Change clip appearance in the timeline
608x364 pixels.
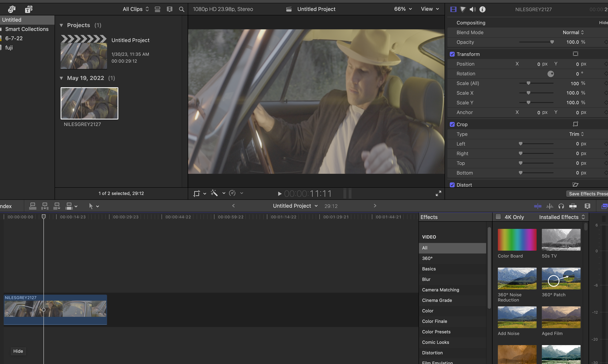(x=587, y=206)
